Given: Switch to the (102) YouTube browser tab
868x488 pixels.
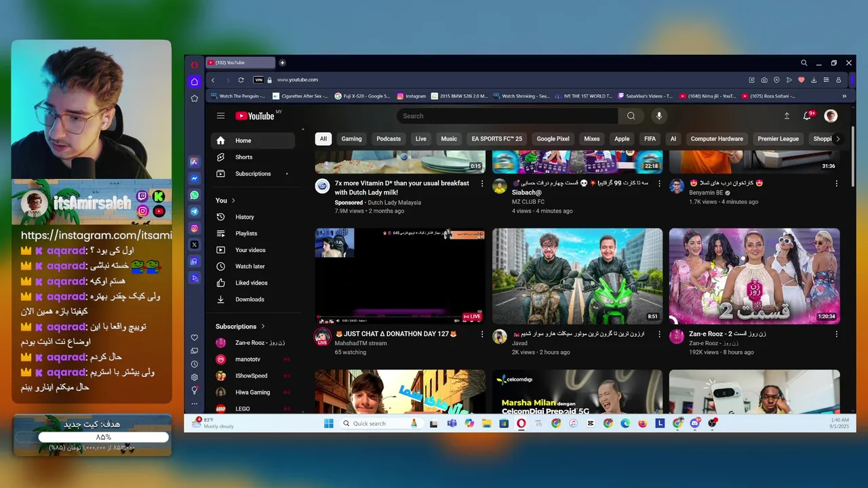Looking at the screenshot, I should (241, 63).
